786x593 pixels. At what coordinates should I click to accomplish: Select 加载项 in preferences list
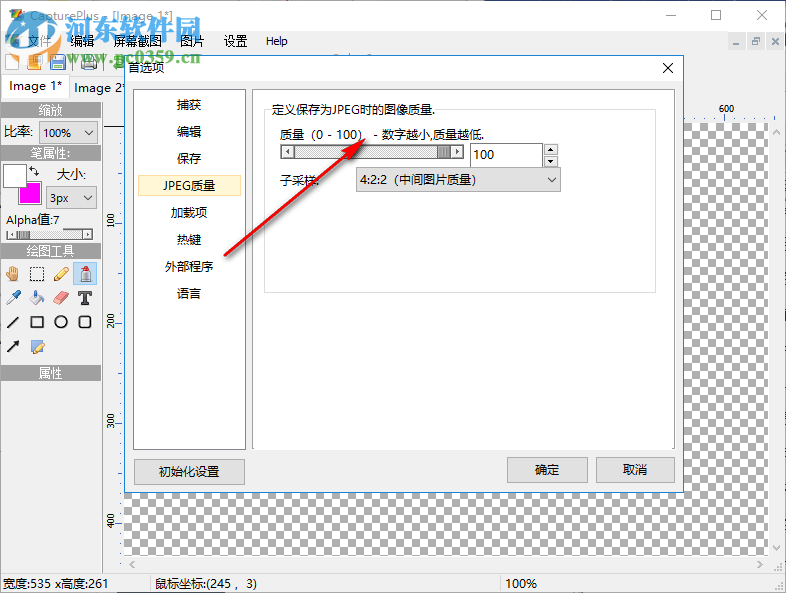(x=189, y=213)
